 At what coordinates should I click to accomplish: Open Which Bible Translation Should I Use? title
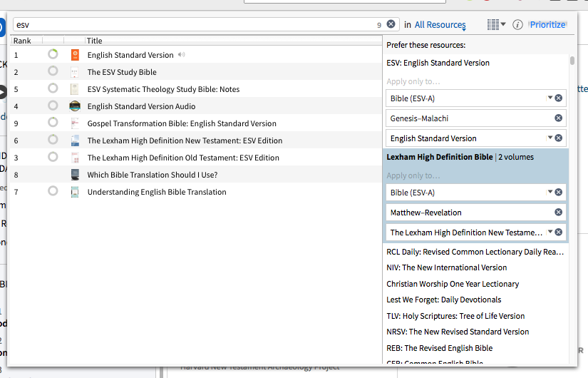click(x=153, y=175)
